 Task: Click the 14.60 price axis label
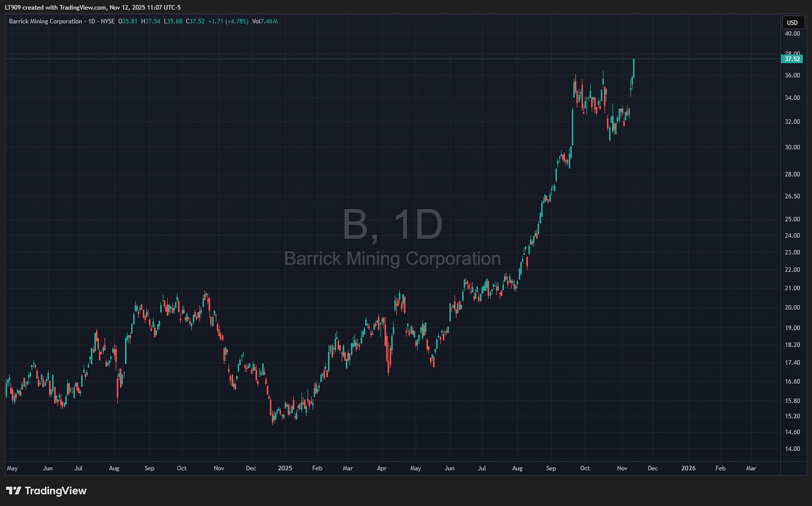792,432
